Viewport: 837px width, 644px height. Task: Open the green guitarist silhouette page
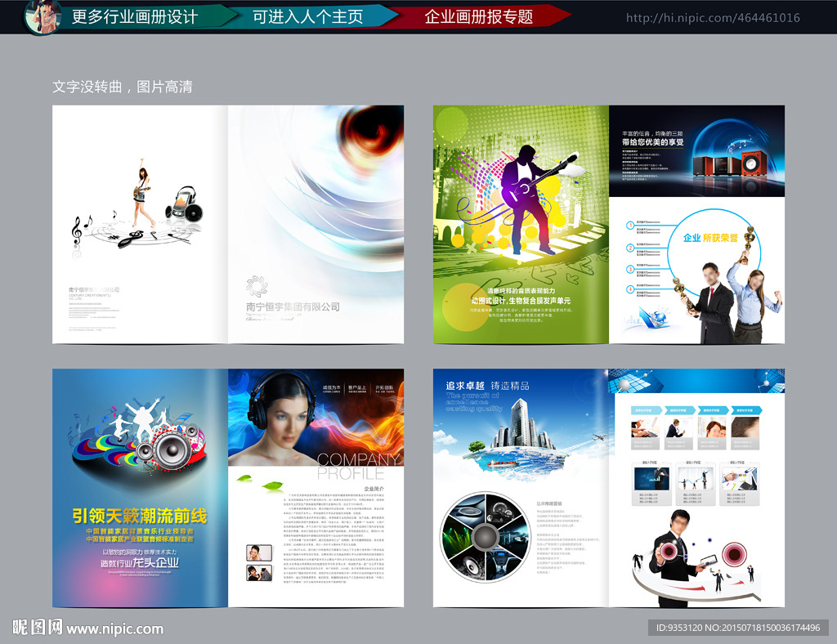pyautogui.click(x=521, y=224)
